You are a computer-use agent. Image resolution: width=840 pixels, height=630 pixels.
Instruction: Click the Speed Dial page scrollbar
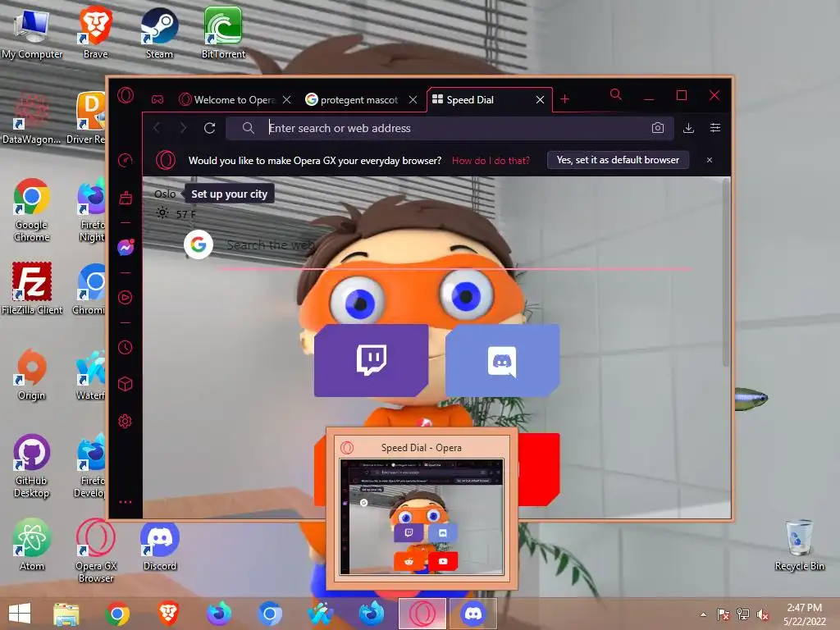coord(726,273)
